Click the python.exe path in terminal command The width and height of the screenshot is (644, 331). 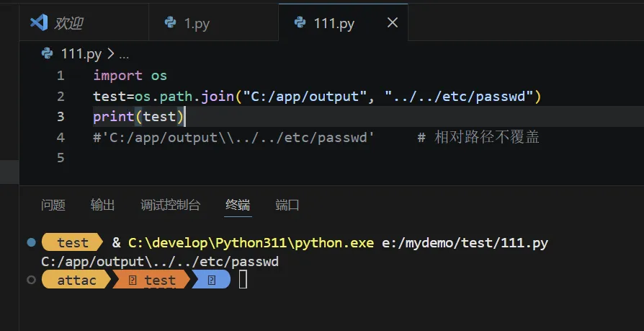[251, 242]
